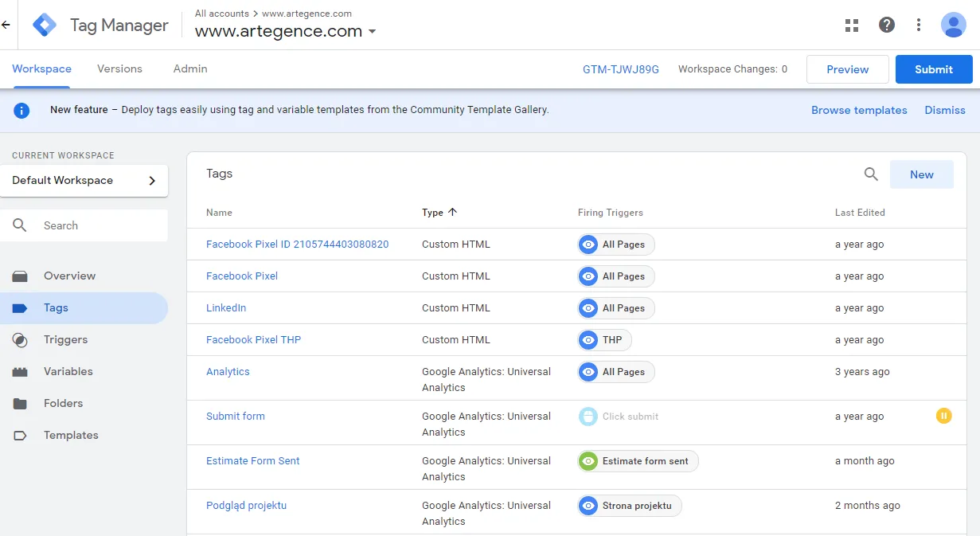
Task: Select Triggers in the sidebar
Action: click(x=65, y=340)
